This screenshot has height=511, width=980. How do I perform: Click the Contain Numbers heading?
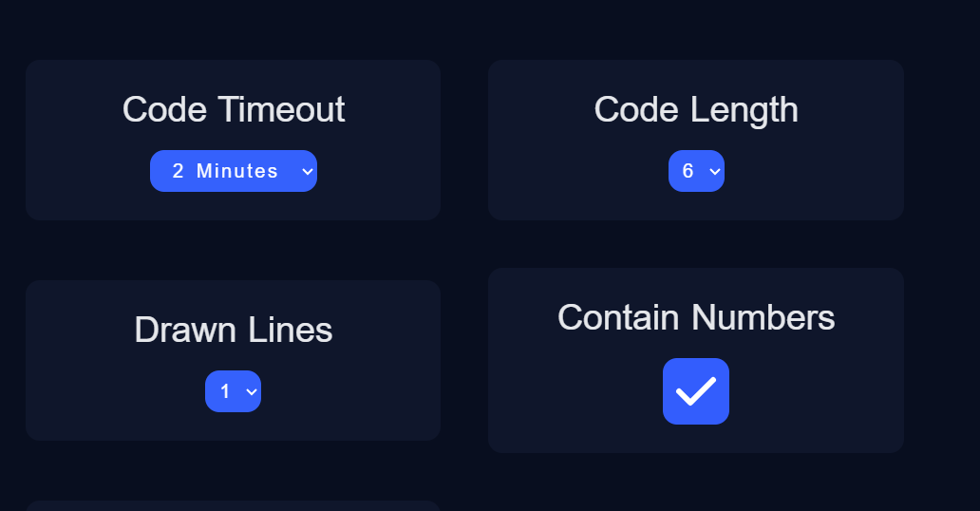(x=696, y=317)
